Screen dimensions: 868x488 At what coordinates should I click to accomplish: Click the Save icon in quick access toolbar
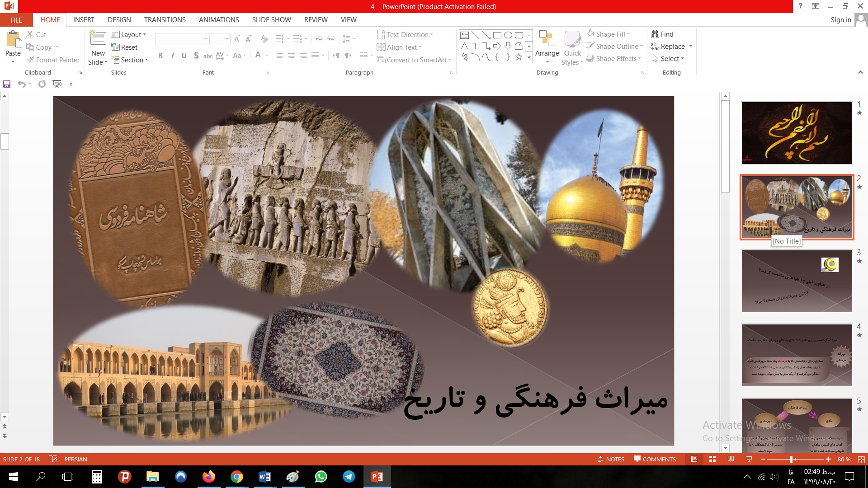coord(6,84)
